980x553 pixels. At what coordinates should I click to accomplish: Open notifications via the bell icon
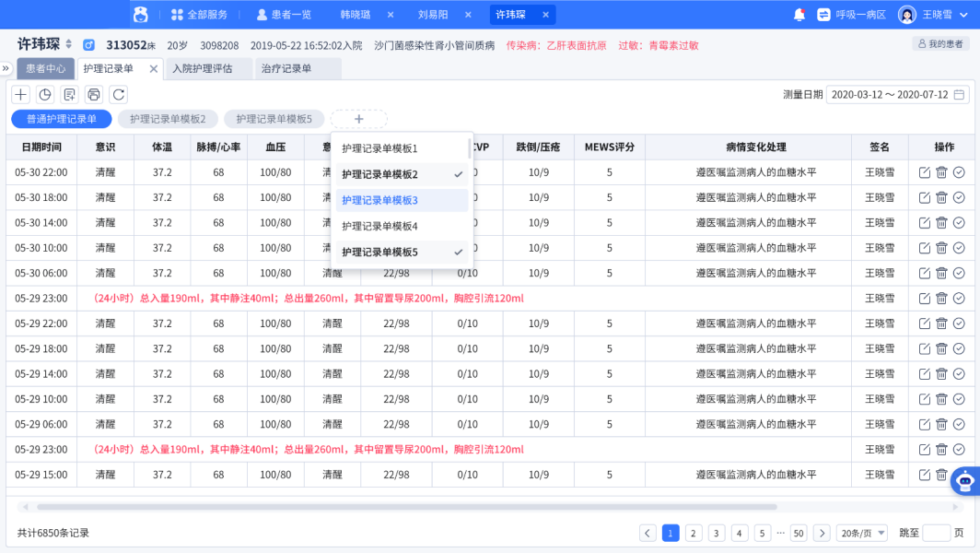(x=798, y=13)
